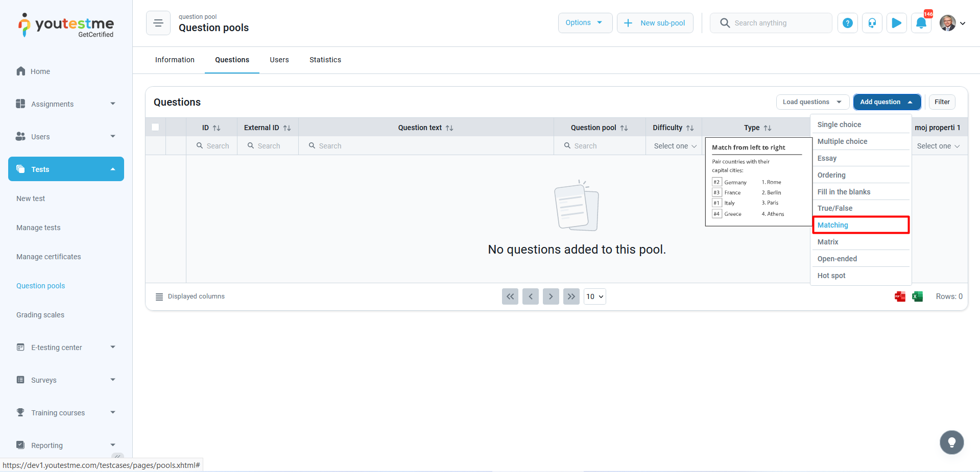Viewport: 980px width, 472px height.
Task: Expand the Assignments sidebar section
Action: [x=66, y=104]
